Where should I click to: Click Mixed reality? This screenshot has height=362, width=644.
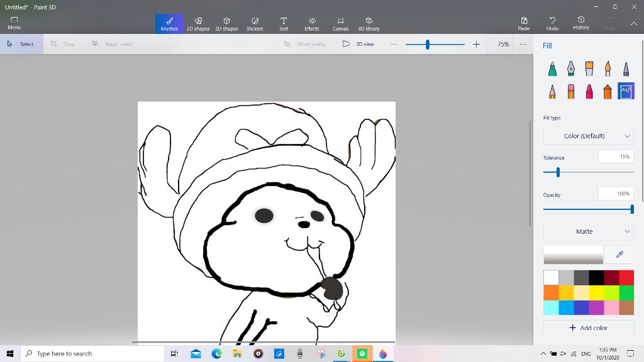click(304, 44)
